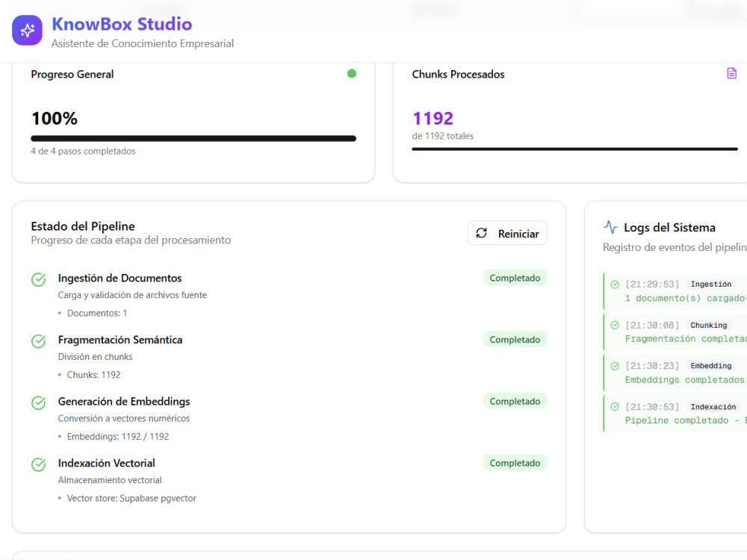Image resolution: width=747 pixels, height=560 pixels.
Task: Click the Reiniciar button
Action: (x=507, y=233)
